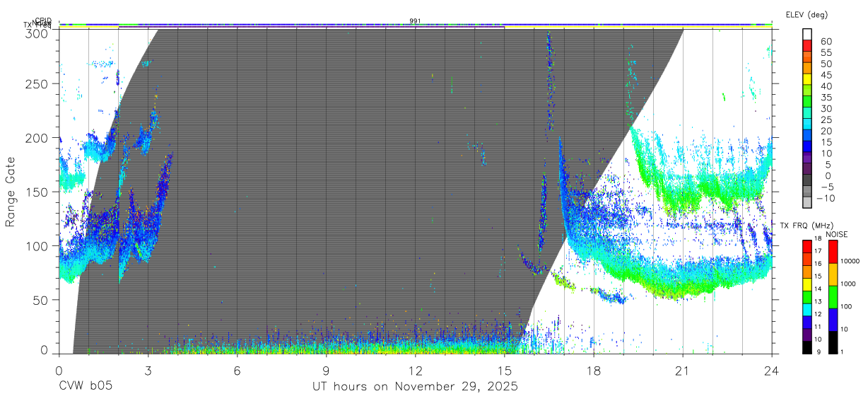868x401 pixels.
Task: Click the '40' label on ELEV colorbar
Action: (826, 86)
